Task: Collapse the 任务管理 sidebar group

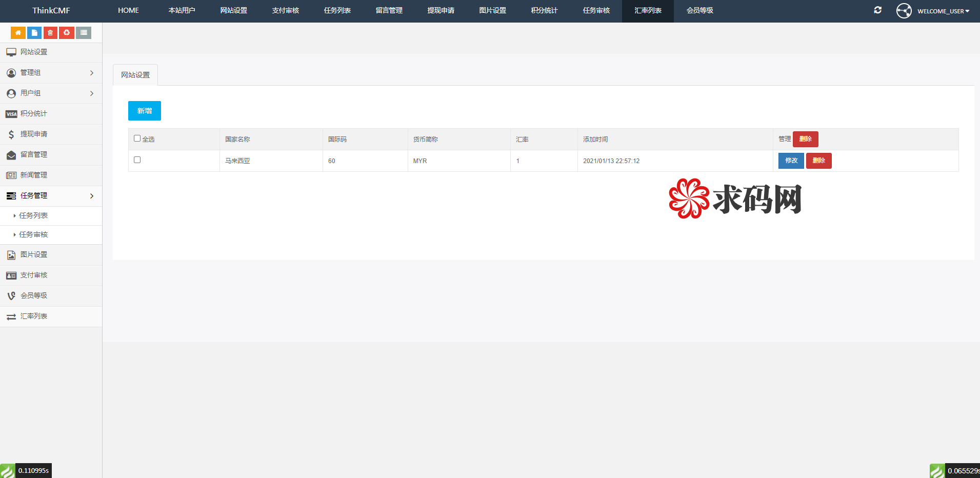Action: (x=51, y=196)
